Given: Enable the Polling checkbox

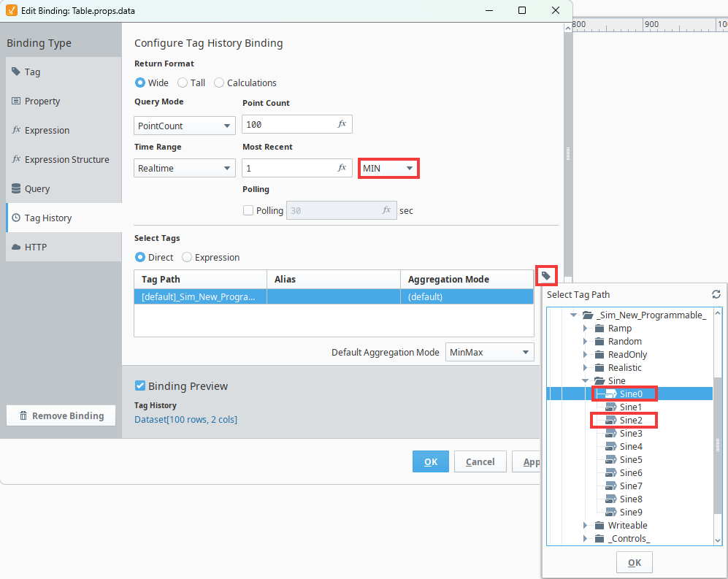Looking at the screenshot, I should 248,210.
